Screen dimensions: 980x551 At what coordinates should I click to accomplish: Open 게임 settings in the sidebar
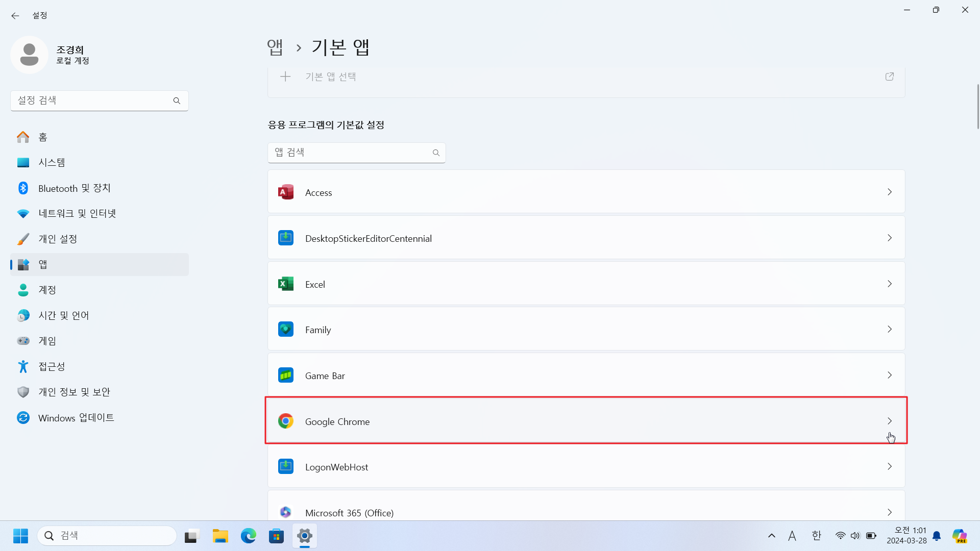tap(100, 341)
